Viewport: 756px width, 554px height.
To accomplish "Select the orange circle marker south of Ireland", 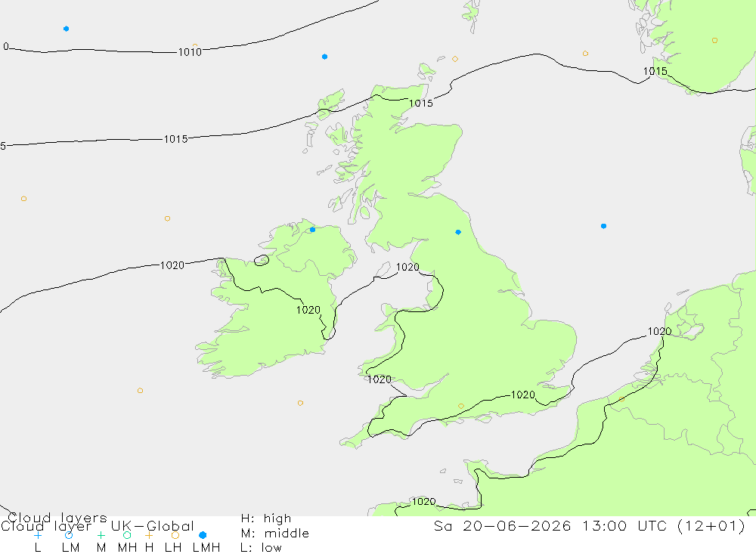I will [x=300, y=403].
